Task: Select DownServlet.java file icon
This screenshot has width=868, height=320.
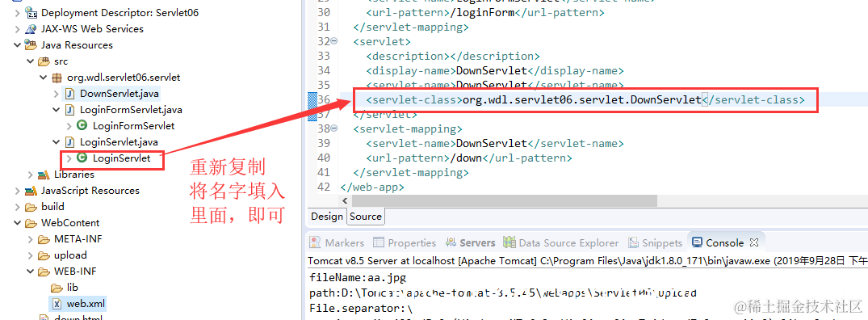Action: (x=69, y=94)
